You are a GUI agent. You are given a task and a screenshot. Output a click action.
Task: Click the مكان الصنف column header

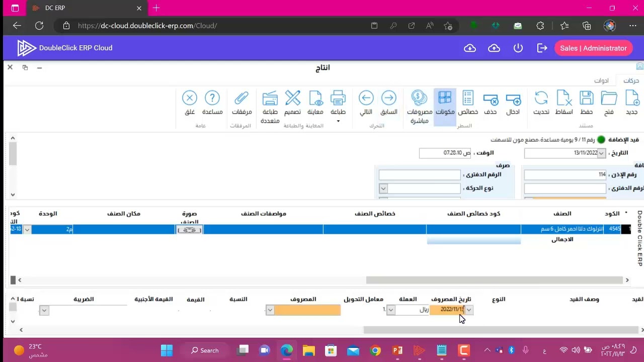(x=124, y=214)
